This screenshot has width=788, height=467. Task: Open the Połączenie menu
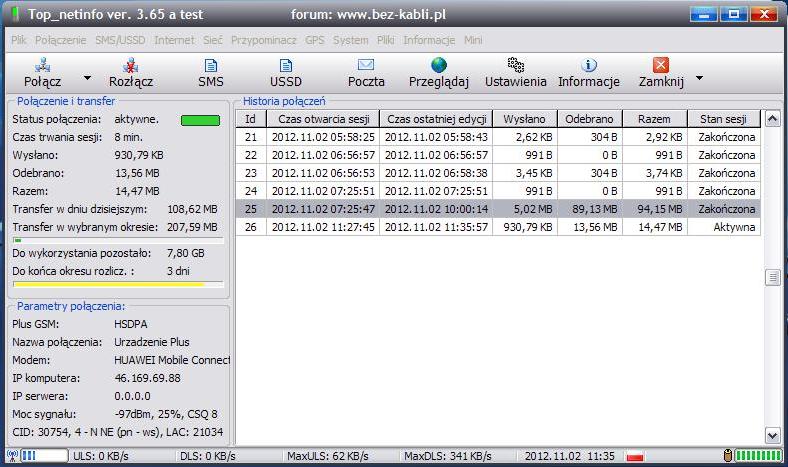[x=62, y=40]
